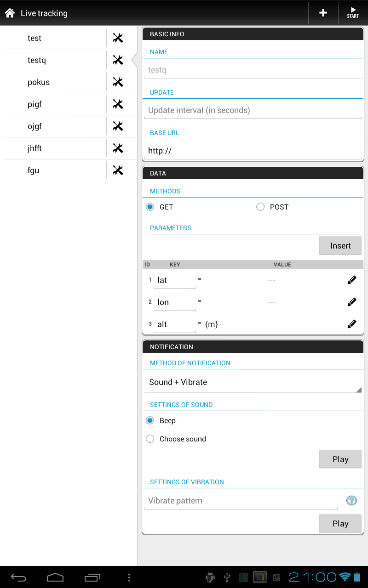Image resolution: width=368 pixels, height=588 pixels.
Task: Click the Base URL http:// field
Action: pyautogui.click(x=253, y=151)
